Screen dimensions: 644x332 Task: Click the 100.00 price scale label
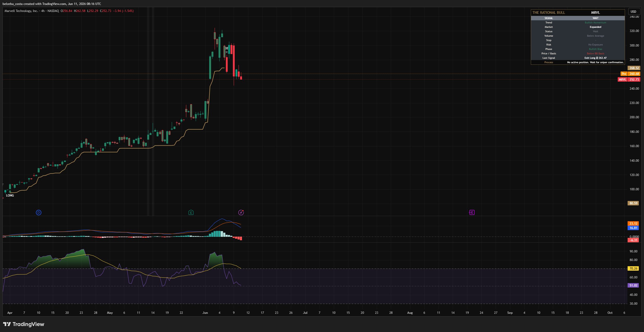634,189
